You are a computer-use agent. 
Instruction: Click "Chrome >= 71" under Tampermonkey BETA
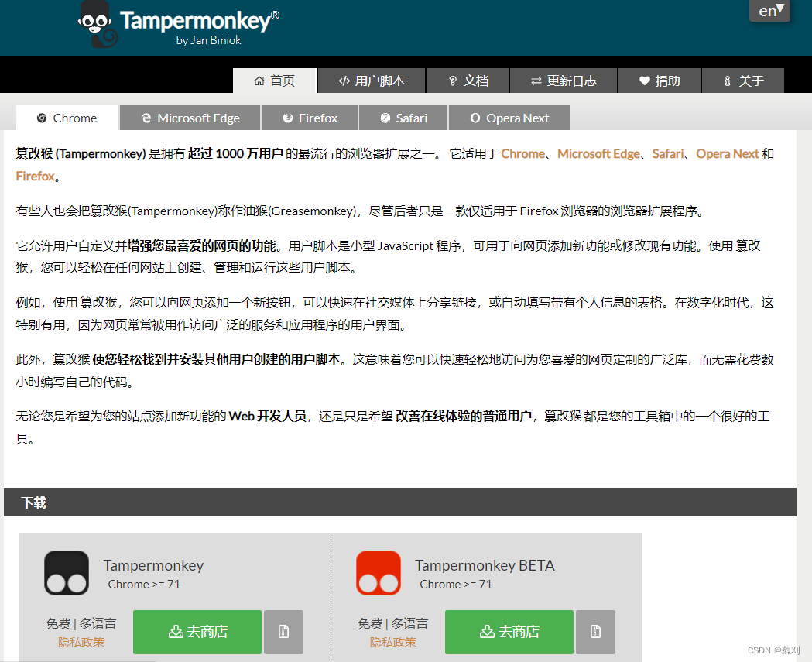coord(456,585)
